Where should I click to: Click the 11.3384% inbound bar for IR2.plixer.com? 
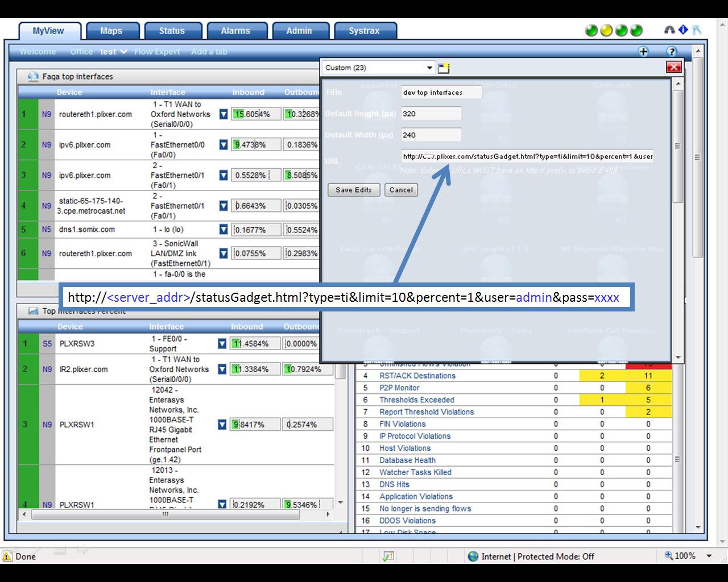click(x=255, y=369)
